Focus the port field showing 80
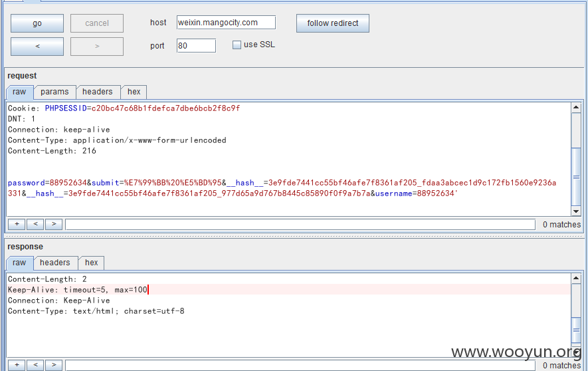The height and width of the screenshot is (371, 588). click(x=196, y=46)
